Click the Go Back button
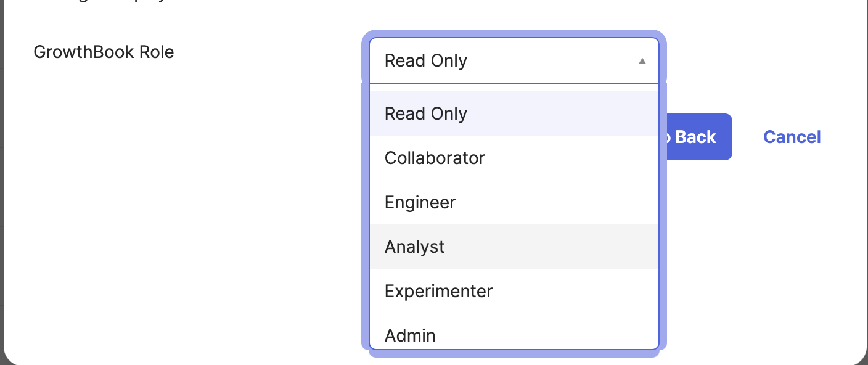868x365 pixels. pyautogui.click(x=695, y=137)
